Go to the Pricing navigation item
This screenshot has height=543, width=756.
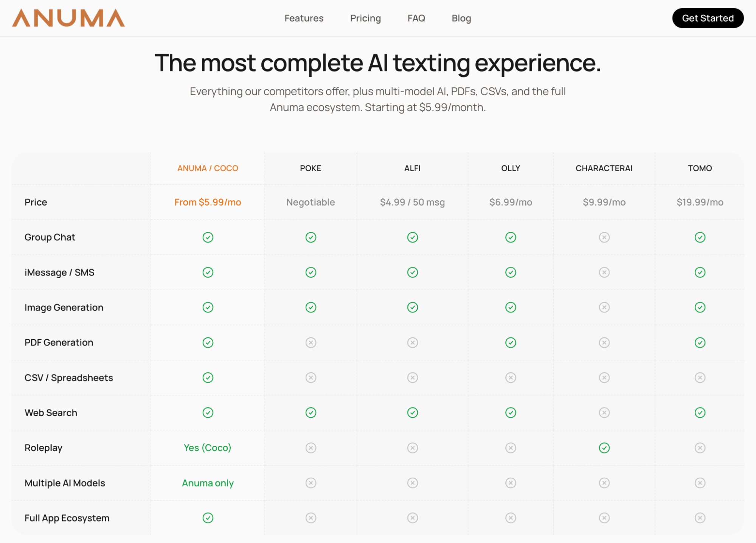[x=365, y=18]
